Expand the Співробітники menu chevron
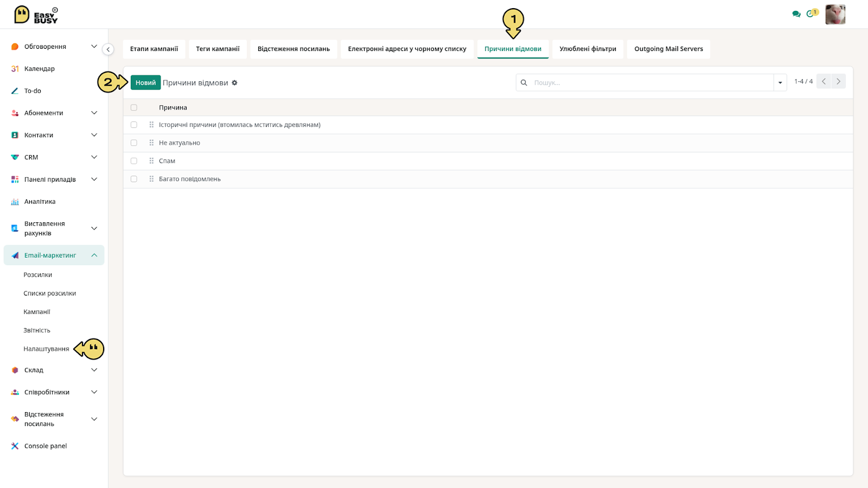The height and width of the screenshot is (488, 868). coord(94,392)
